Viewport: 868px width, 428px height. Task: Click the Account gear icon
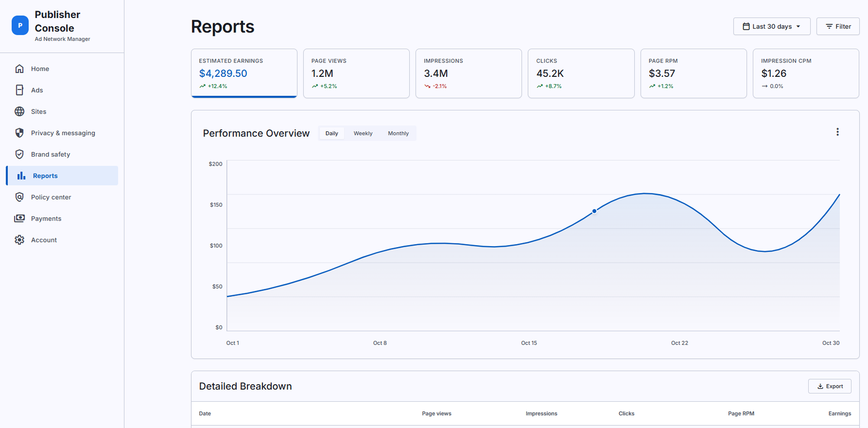click(x=19, y=240)
